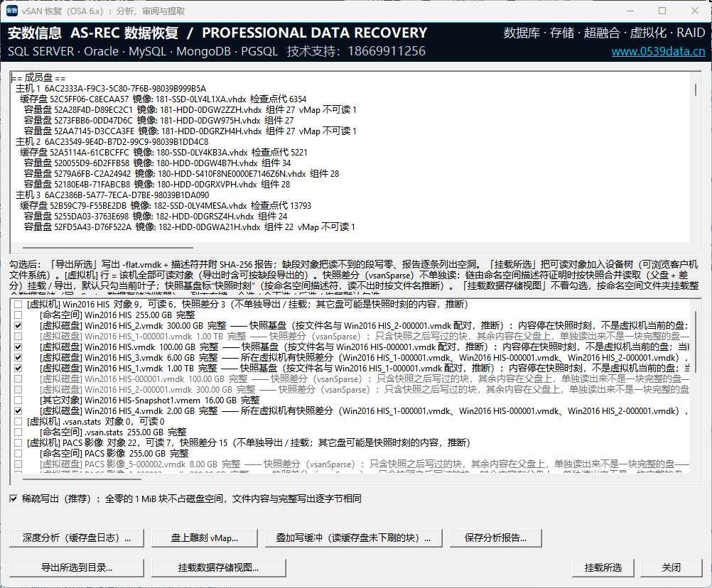Image resolution: width=712 pixels, height=588 pixels.
Task: Check the [命名空间] Win2016 HIS 255.00 GB box
Action: tap(18, 315)
